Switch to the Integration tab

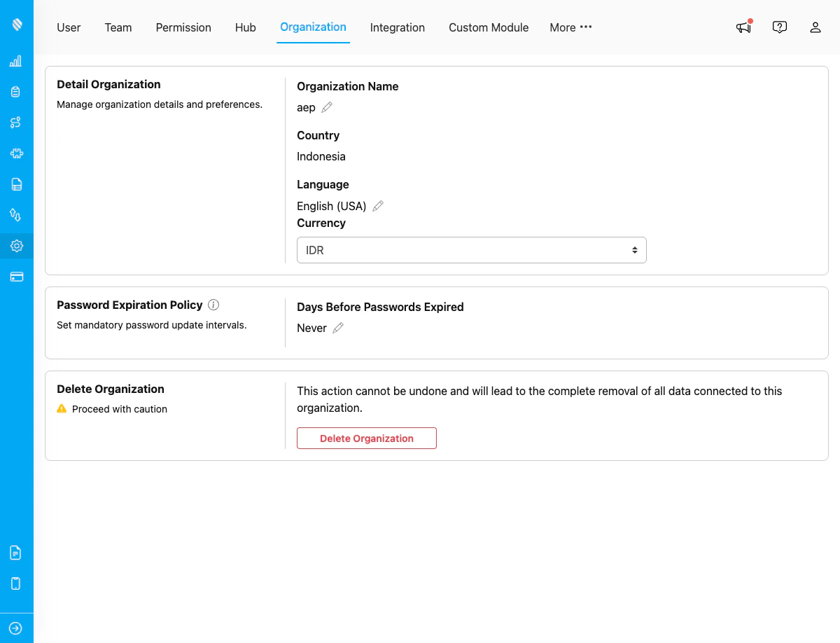398,27
